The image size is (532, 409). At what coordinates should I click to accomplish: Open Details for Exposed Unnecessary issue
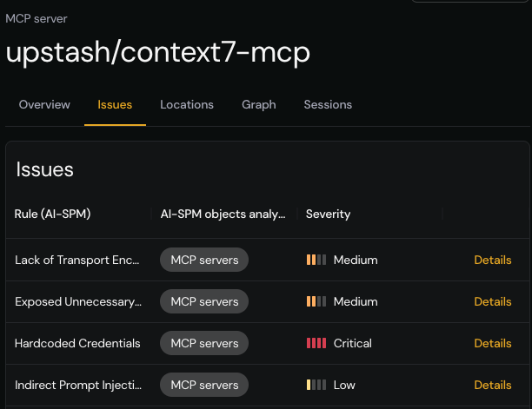click(x=493, y=301)
